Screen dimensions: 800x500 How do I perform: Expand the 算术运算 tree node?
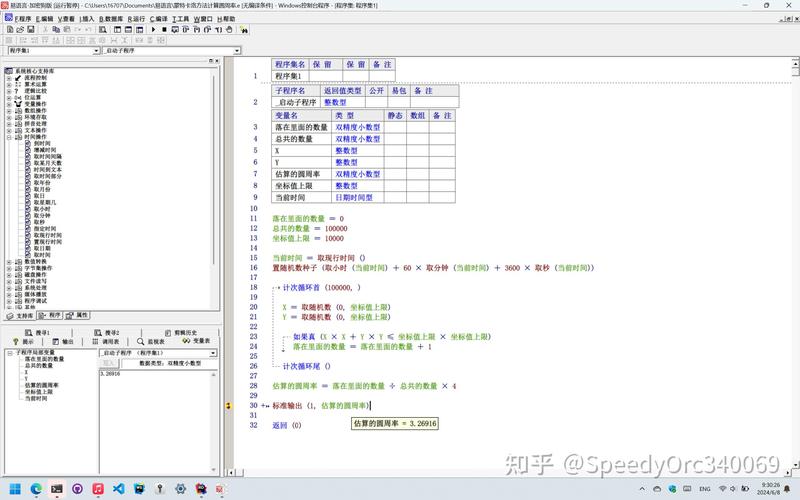click(9, 85)
